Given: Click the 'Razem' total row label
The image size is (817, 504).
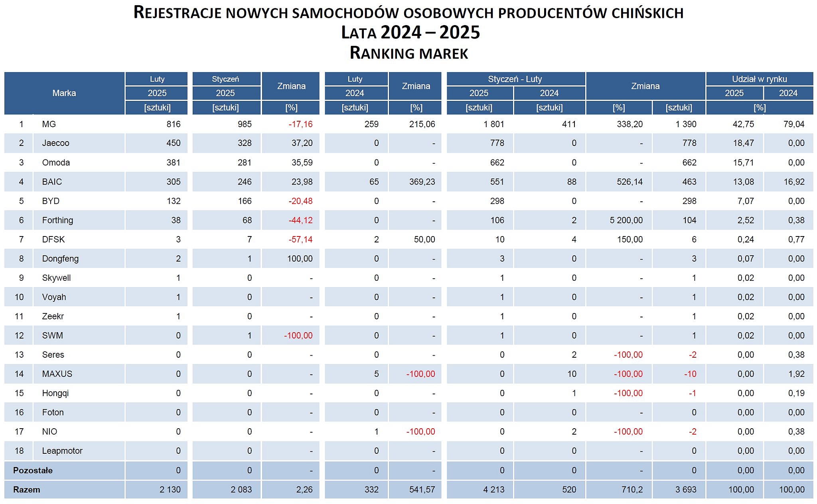Looking at the screenshot, I should (27, 489).
